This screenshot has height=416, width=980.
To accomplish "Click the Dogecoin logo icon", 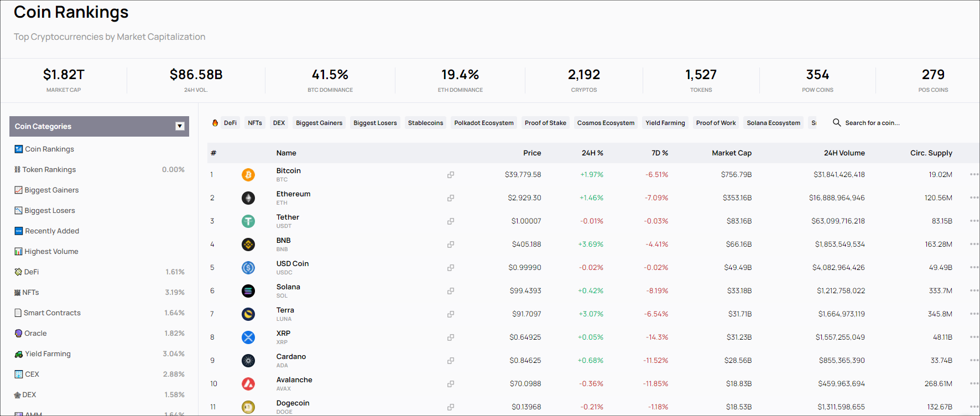I will [x=248, y=407].
